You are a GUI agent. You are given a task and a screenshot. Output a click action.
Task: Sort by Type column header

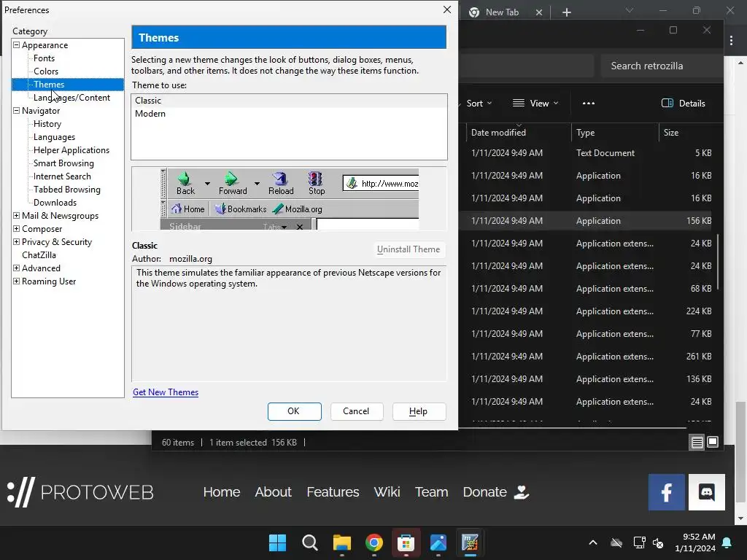click(x=615, y=133)
